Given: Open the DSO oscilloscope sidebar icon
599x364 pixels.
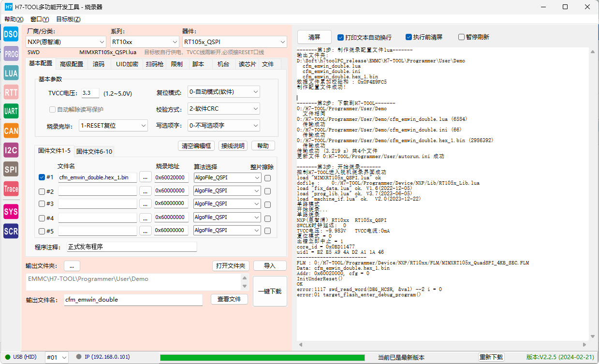Looking at the screenshot, I should pyautogui.click(x=11, y=34).
